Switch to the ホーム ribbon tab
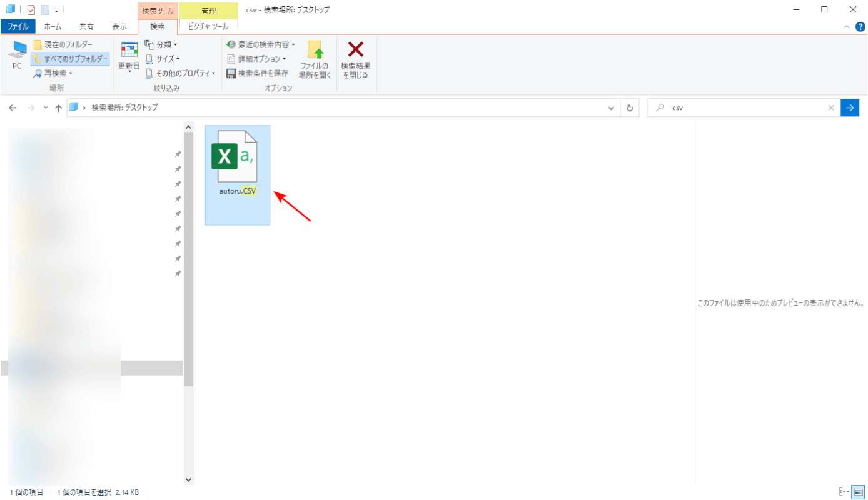868x500 pixels. click(x=53, y=27)
